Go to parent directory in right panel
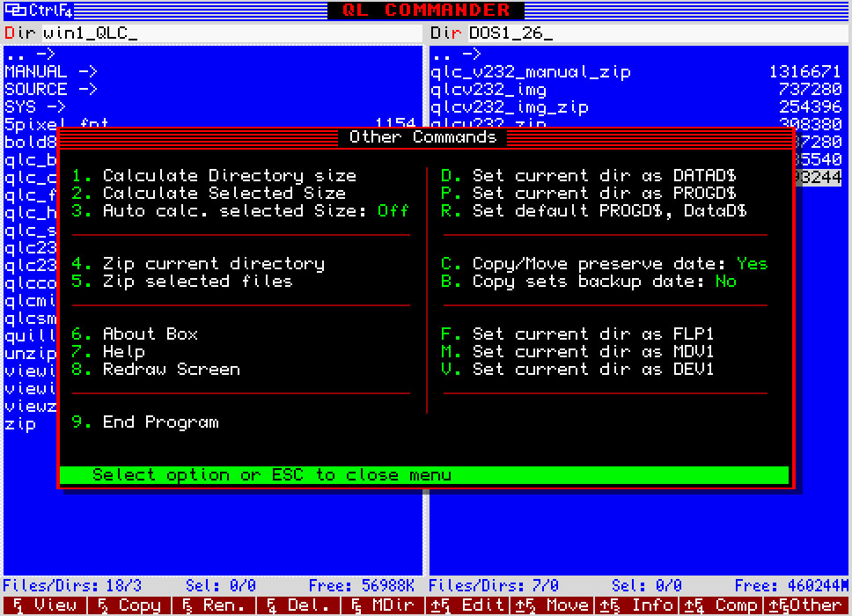The image size is (852, 616). pos(456,54)
